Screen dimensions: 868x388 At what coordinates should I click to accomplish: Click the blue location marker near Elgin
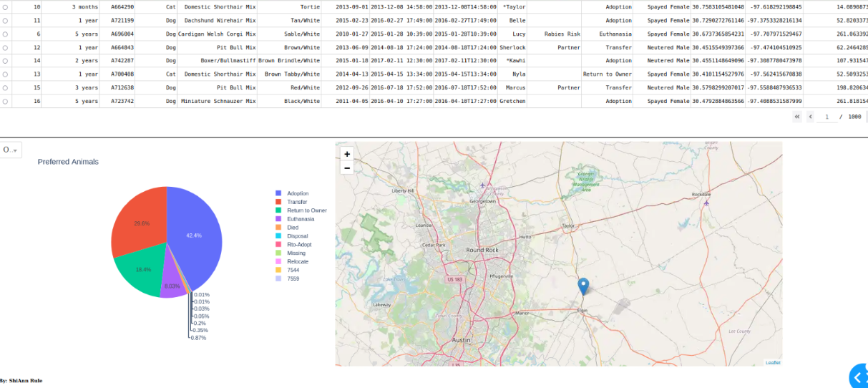(x=583, y=286)
